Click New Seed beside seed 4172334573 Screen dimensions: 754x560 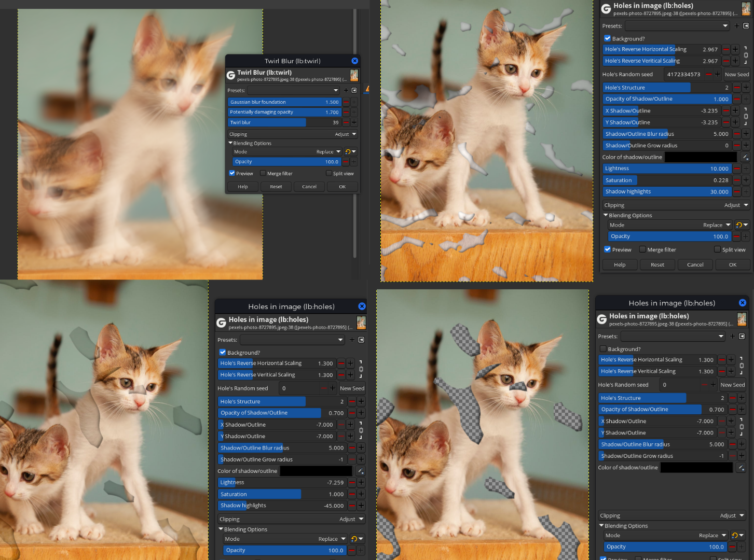(737, 75)
